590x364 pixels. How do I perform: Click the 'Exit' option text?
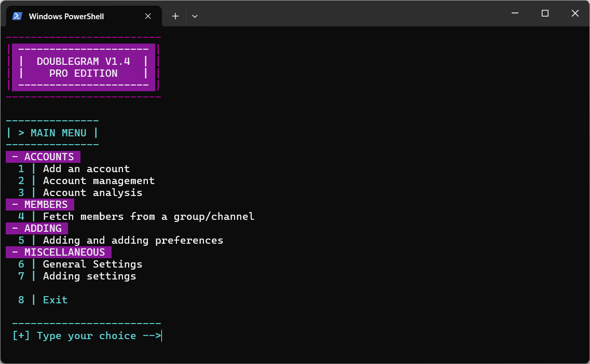[55, 300]
